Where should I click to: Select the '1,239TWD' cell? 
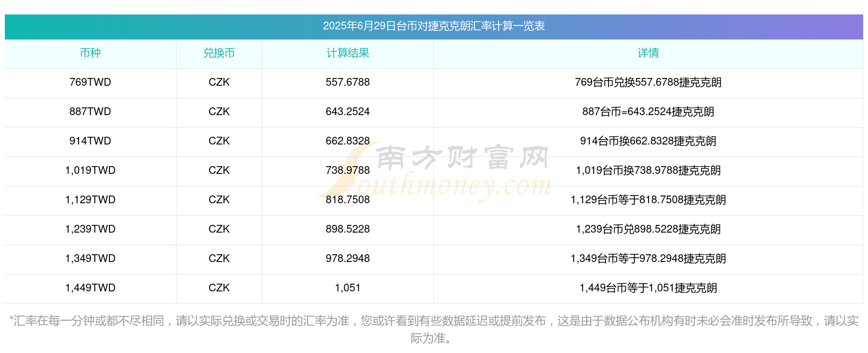point(90,229)
